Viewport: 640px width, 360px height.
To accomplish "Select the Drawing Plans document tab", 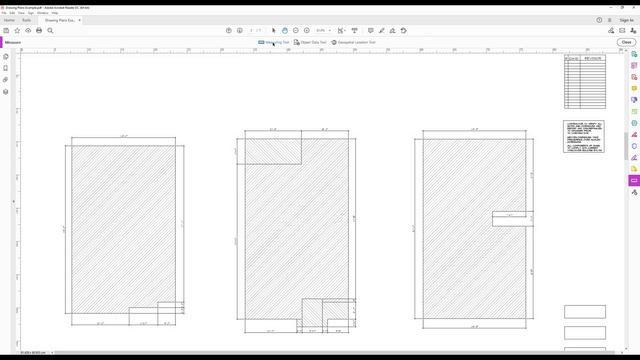I will pos(60,20).
